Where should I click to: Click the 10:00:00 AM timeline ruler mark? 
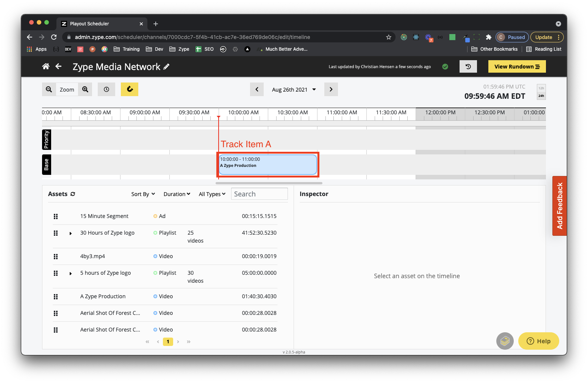(243, 112)
